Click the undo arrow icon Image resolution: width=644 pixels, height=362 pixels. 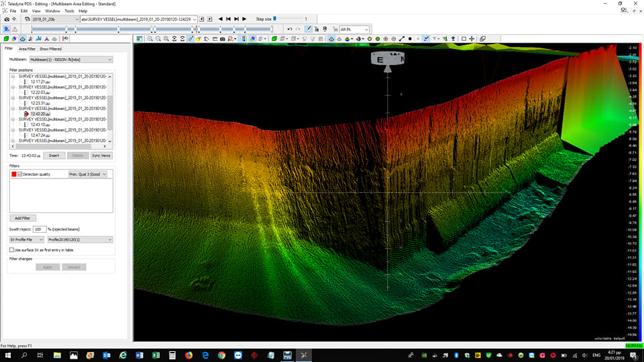pyautogui.click(x=290, y=29)
